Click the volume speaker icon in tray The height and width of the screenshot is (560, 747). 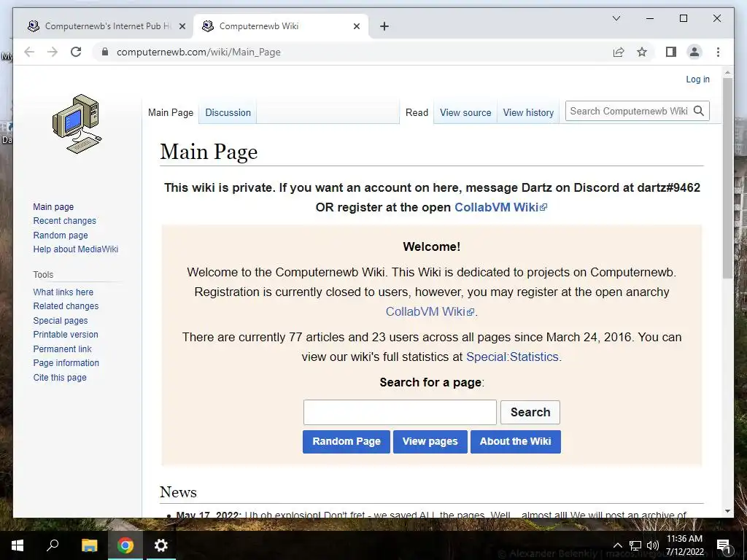pos(653,545)
